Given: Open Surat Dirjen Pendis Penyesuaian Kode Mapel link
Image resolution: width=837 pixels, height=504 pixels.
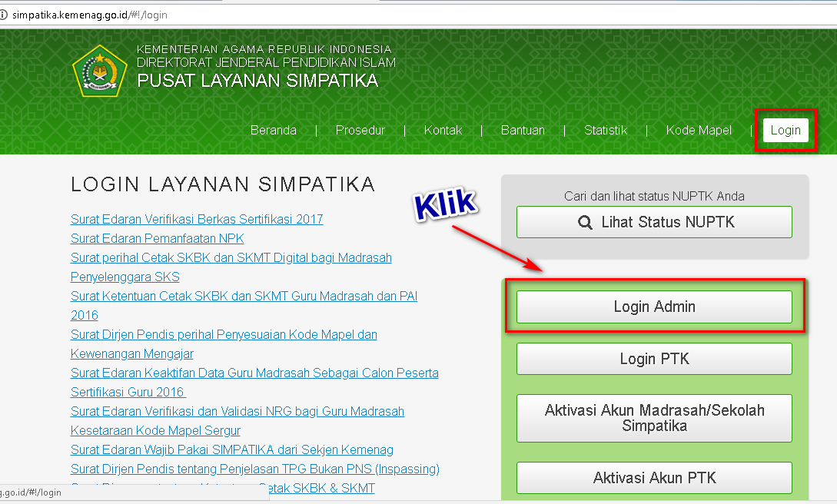Looking at the screenshot, I should 224,344.
